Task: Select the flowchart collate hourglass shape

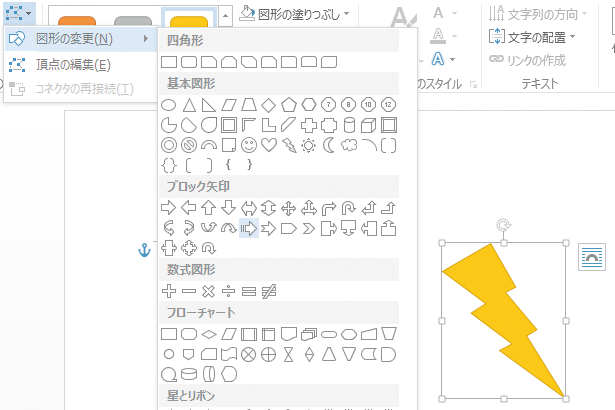Action: point(289,355)
